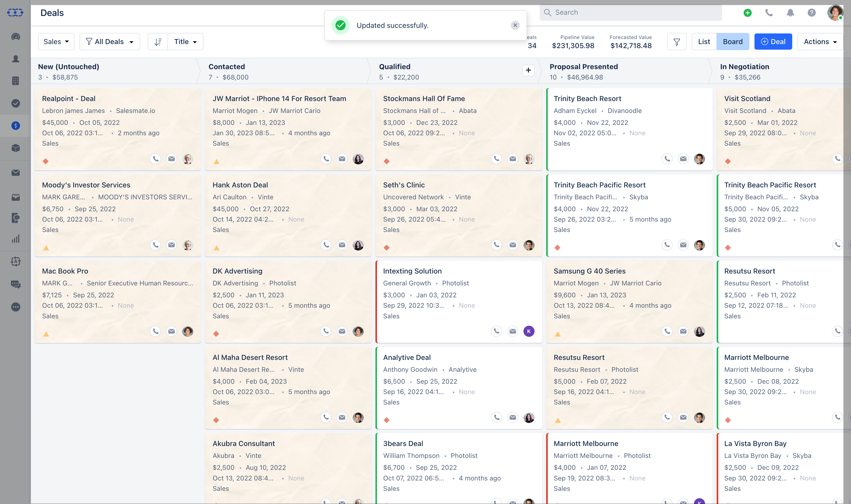This screenshot has height=504, width=851.
Task: Click owner avatar K on Intexting Solution
Action: pyautogui.click(x=529, y=331)
